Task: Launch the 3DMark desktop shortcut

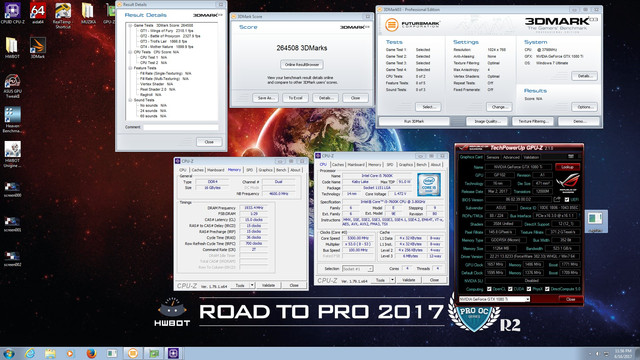Action: pyautogui.click(x=38, y=47)
